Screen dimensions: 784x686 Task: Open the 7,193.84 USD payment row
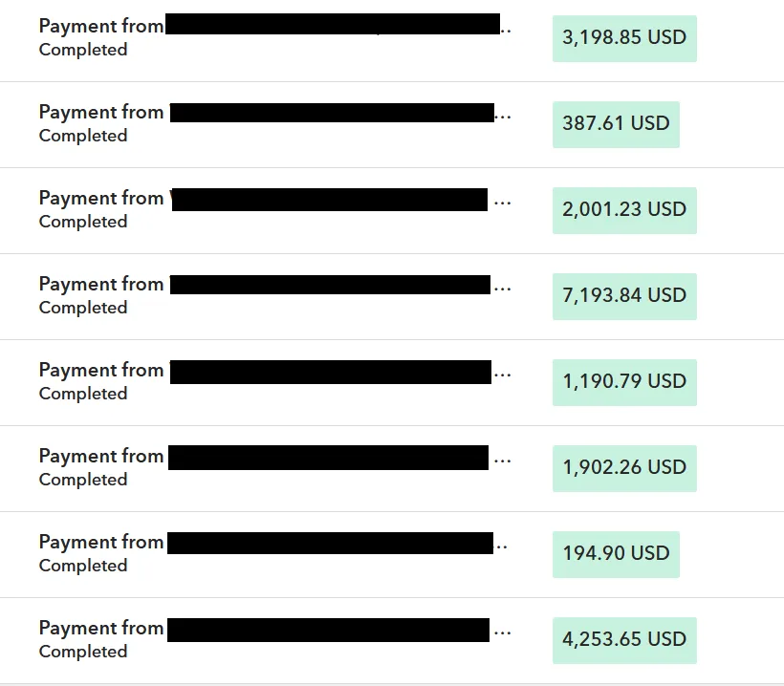(392, 297)
